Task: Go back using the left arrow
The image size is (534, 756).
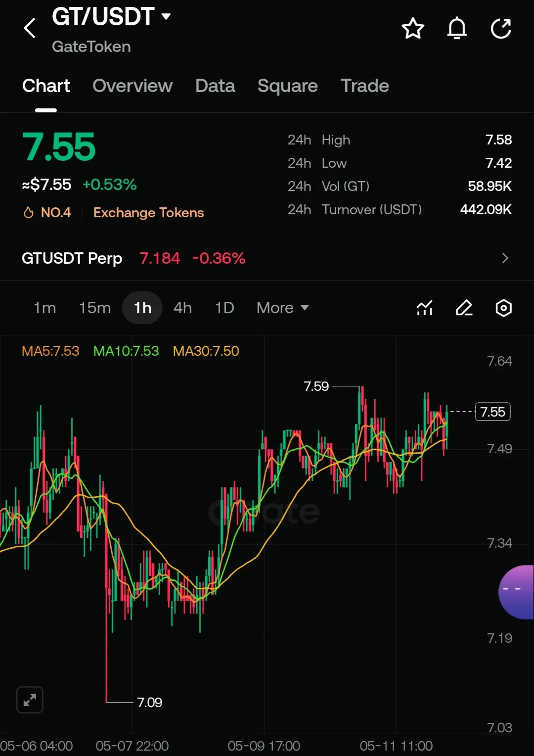Action: pyautogui.click(x=30, y=28)
